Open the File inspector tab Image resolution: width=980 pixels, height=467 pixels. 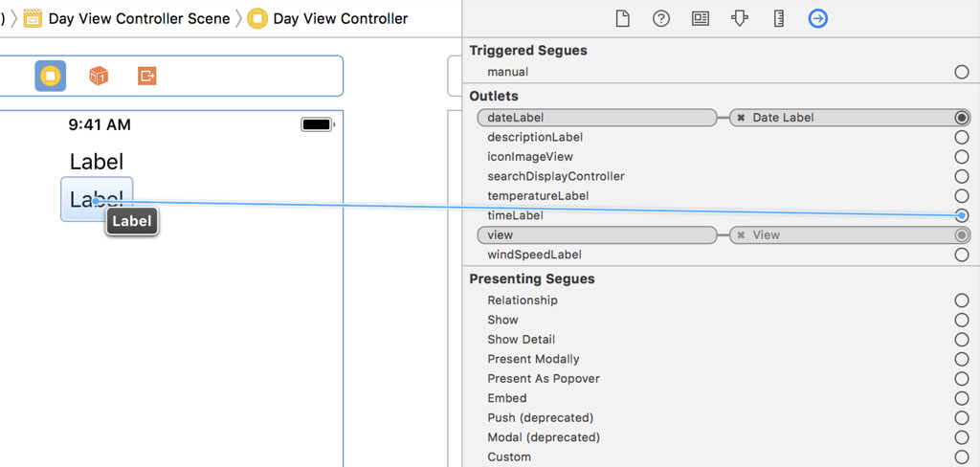tap(622, 18)
